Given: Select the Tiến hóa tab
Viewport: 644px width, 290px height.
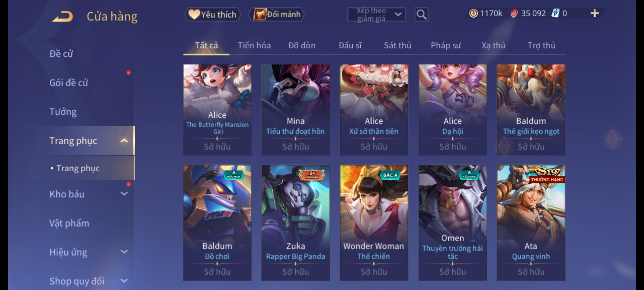Looking at the screenshot, I should [x=254, y=45].
